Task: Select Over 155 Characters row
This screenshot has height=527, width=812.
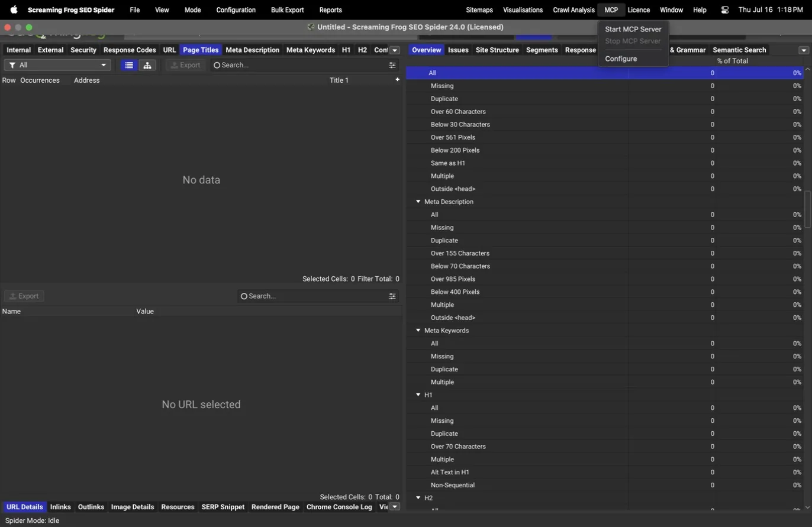Action: (x=604, y=253)
